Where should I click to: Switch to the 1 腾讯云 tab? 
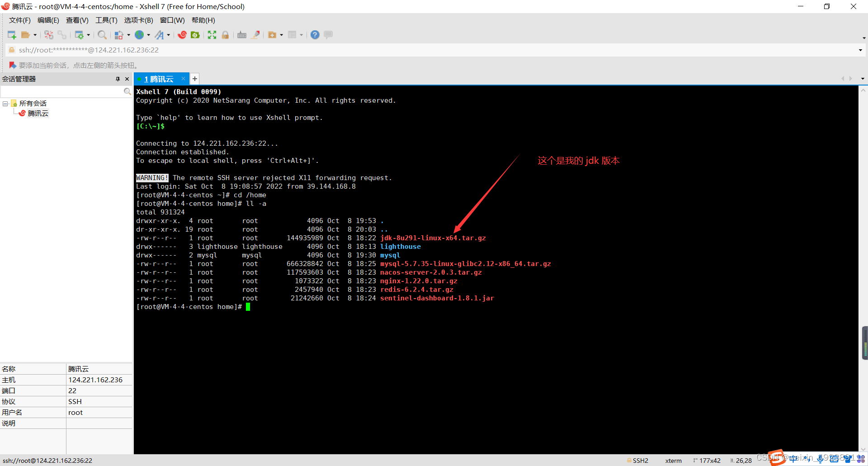159,79
